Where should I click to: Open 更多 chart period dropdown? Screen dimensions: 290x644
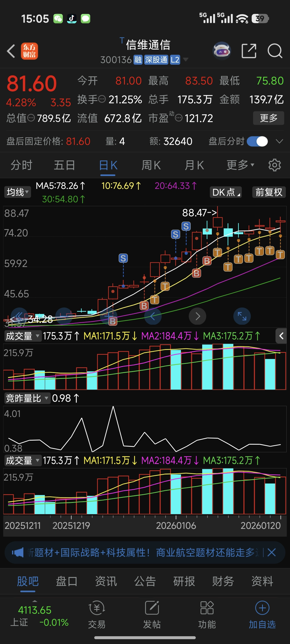click(240, 165)
